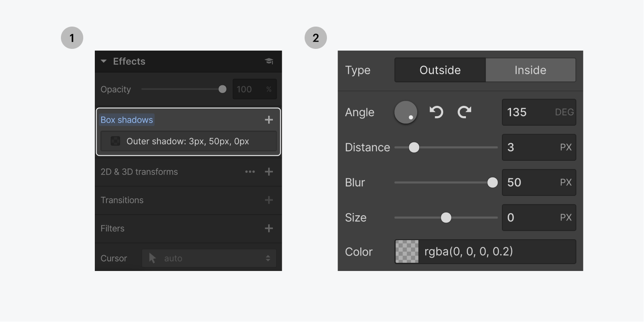Open the shadow color swatch

coord(407,252)
